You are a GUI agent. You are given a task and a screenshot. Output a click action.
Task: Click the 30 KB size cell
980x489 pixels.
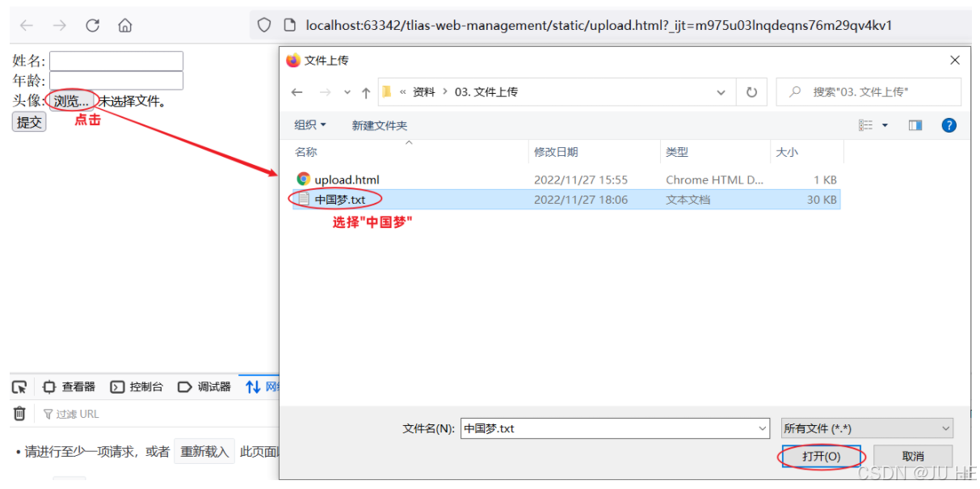click(x=822, y=200)
